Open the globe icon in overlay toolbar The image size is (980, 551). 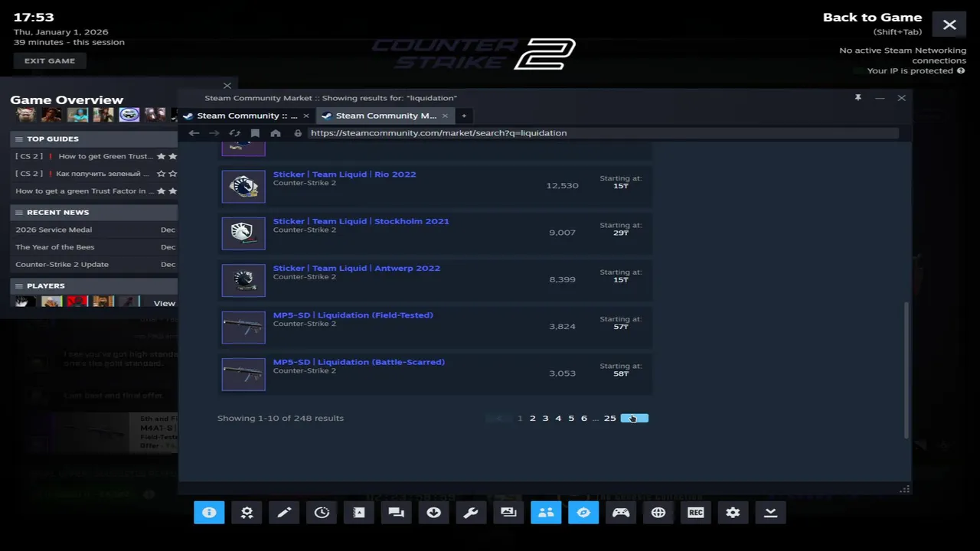[x=658, y=513]
